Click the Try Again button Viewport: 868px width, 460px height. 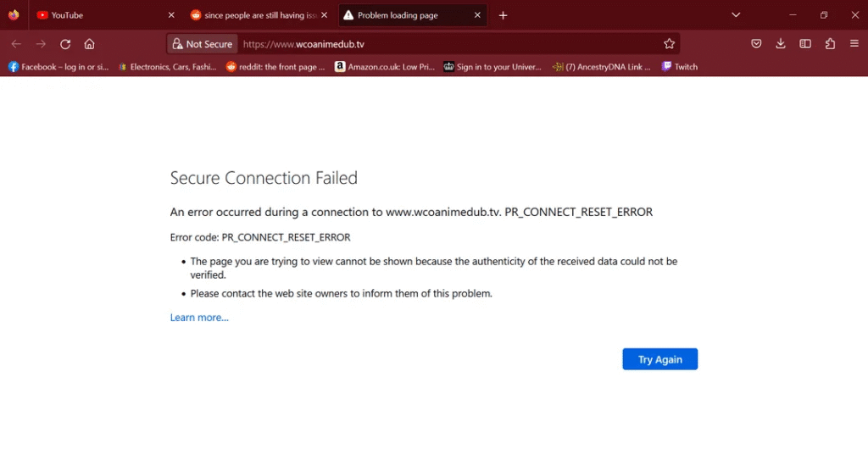pyautogui.click(x=659, y=359)
